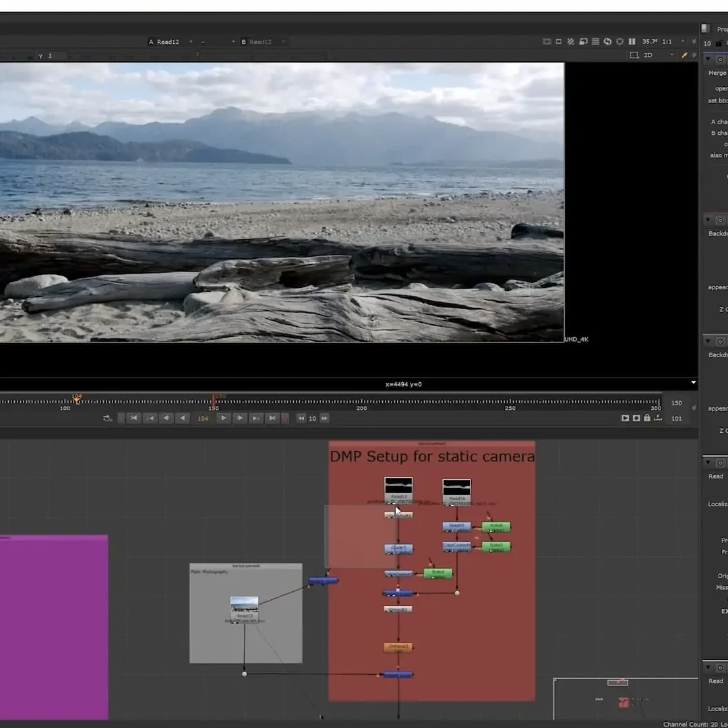Select the Read13 node in DMP backdrop
Viewport: 728px width, 728px height.
(398, 488)
